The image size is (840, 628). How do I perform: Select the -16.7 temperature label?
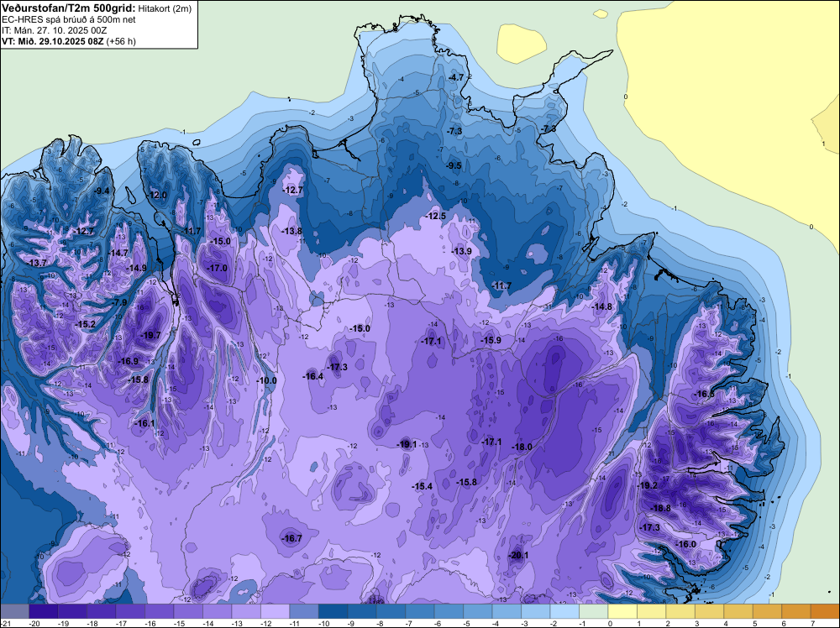(292, 539)
